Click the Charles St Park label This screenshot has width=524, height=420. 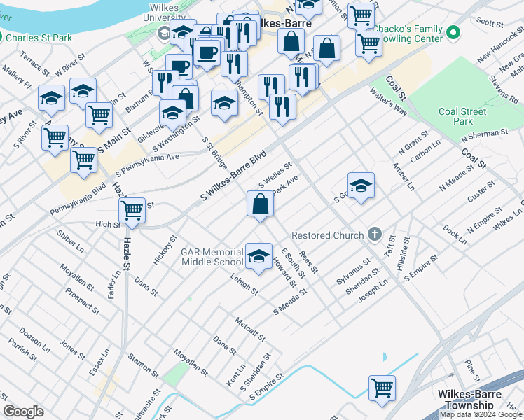coord(39,38)
